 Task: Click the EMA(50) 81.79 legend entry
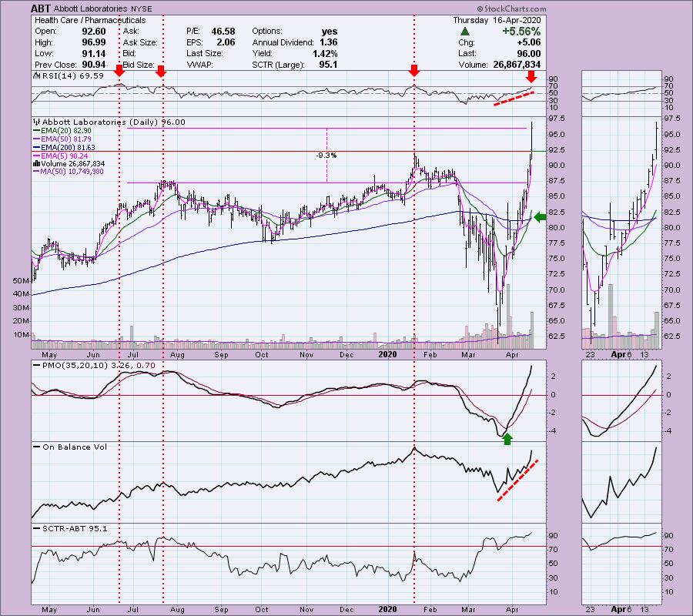coord(66,139)
